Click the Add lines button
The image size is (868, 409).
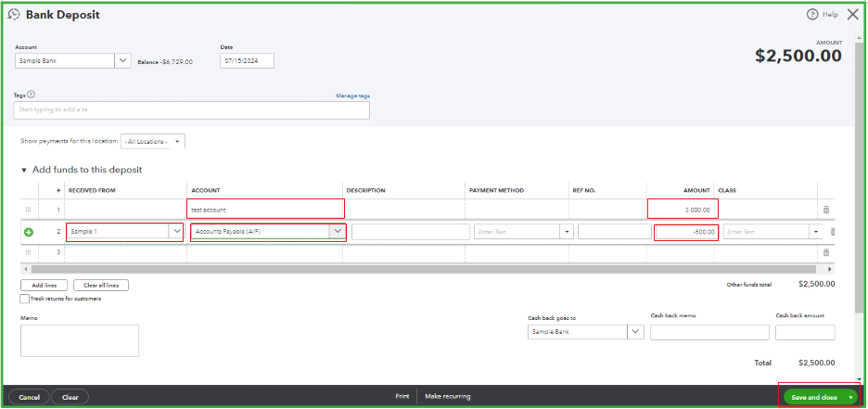(x=45, y=286)
